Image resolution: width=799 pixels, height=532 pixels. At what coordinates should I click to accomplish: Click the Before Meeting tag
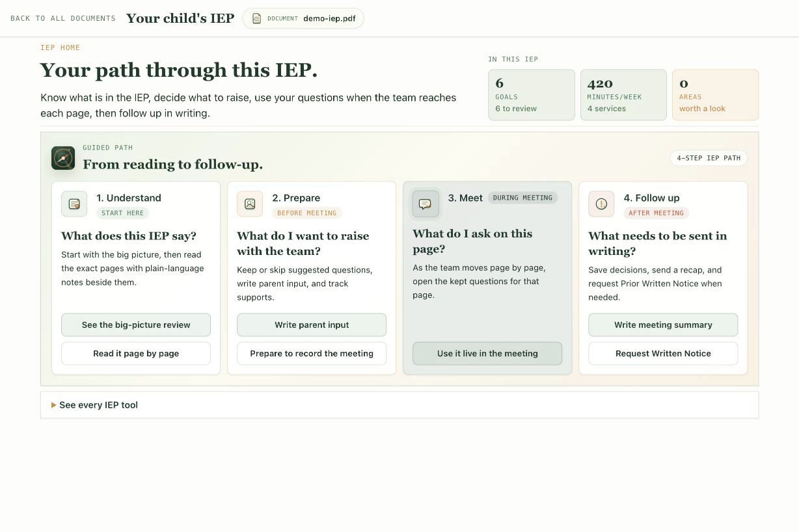(307, 213)
